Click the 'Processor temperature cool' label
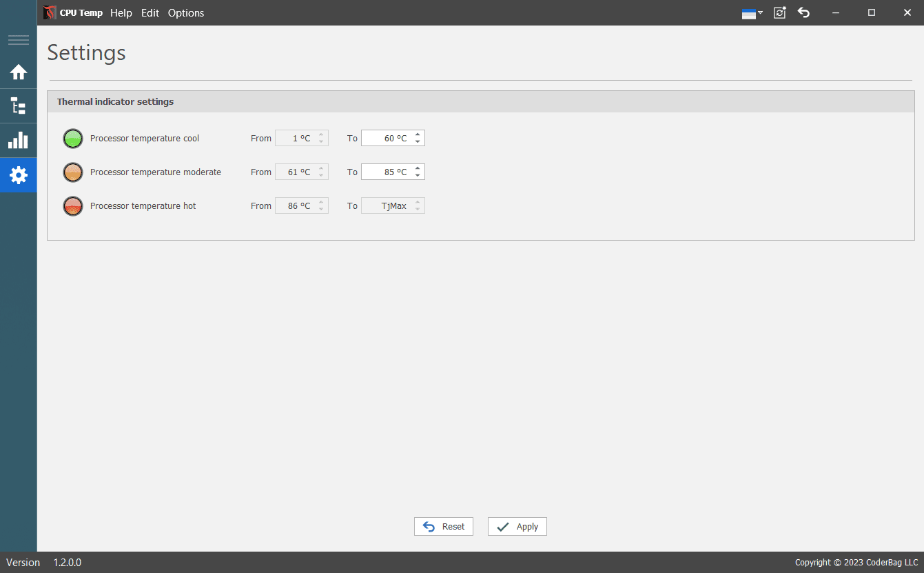Image resolution: width=924 pixels, height=573 pixels. (x=145, y=139)
